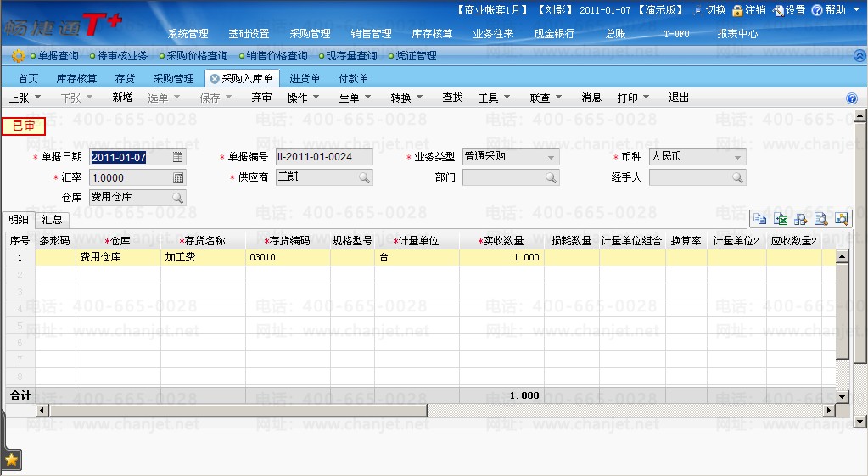This screenshot has width=868, height=476.
Task: Open the calculator icon next to 汇率
Action: (x=177, y=177)
